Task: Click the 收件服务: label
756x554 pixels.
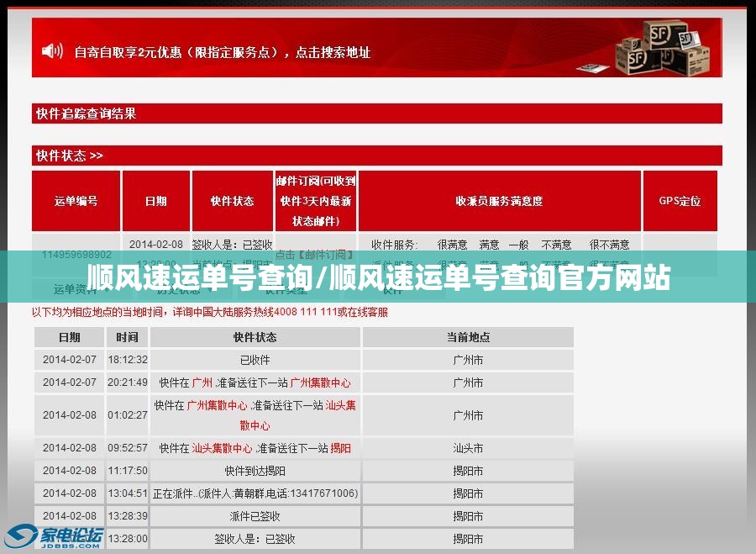Action: [395, 245]
